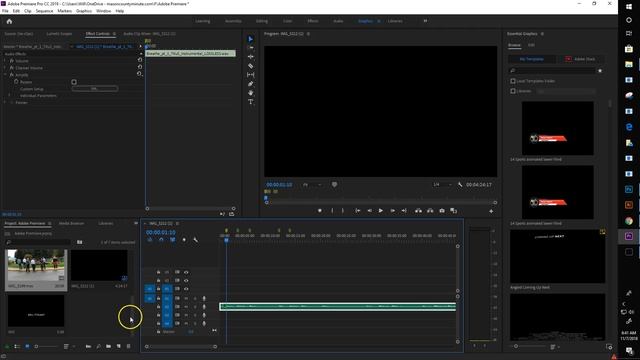Step back one frame

coord(369,211)
